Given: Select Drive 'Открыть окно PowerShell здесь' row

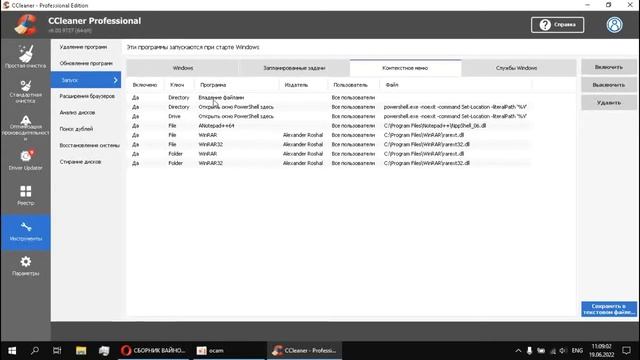Looking at the screenshot, I should (x=329, y=116).
